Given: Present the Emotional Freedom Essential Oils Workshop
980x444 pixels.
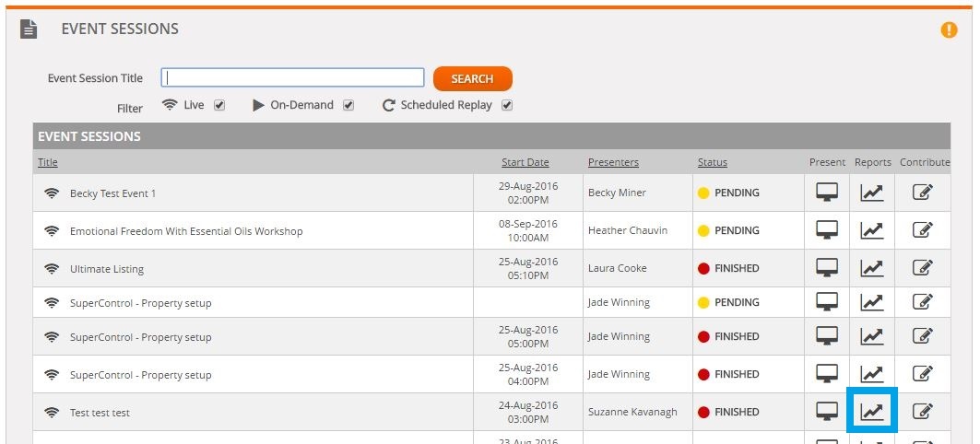Looking at the screenshot, I should (827, 230).
